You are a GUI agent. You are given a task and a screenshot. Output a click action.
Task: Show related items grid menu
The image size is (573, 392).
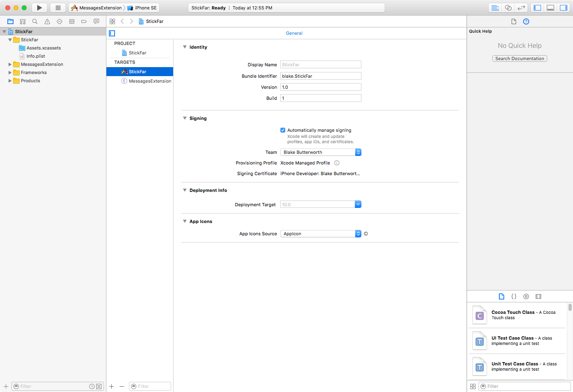(112, 21)
